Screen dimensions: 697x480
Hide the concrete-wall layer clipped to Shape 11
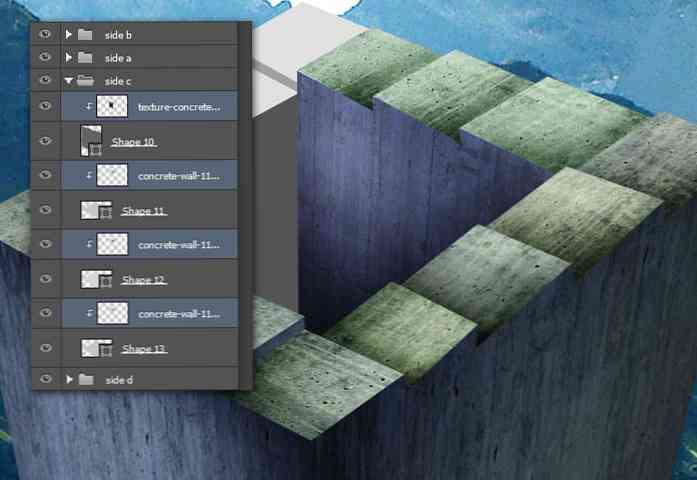45,175
